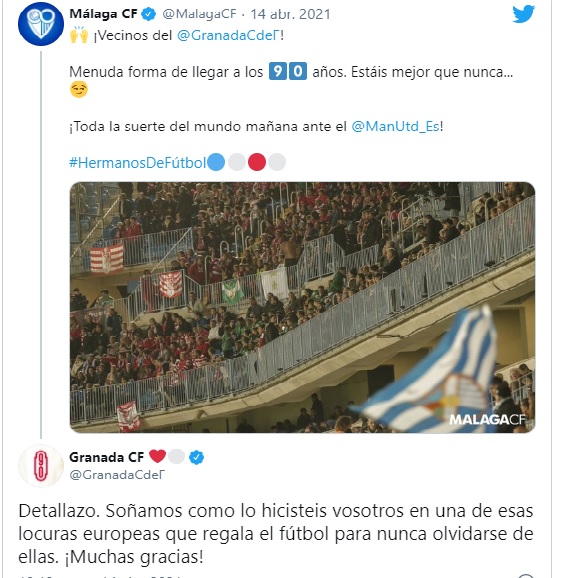The height and width of the screenshot is (578, 573).
Task: Click Málaga CF's verified badge
Action: (x=149, y=14)
